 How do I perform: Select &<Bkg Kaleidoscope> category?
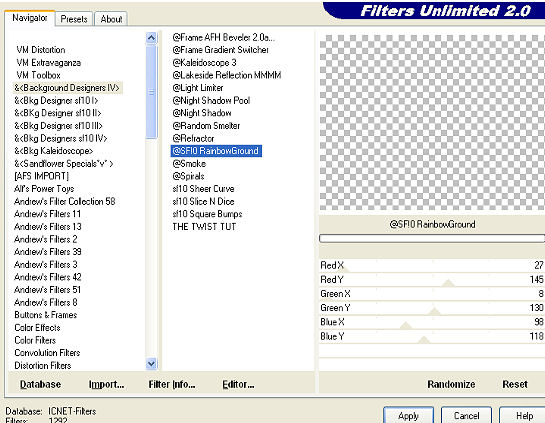point(54,151)
